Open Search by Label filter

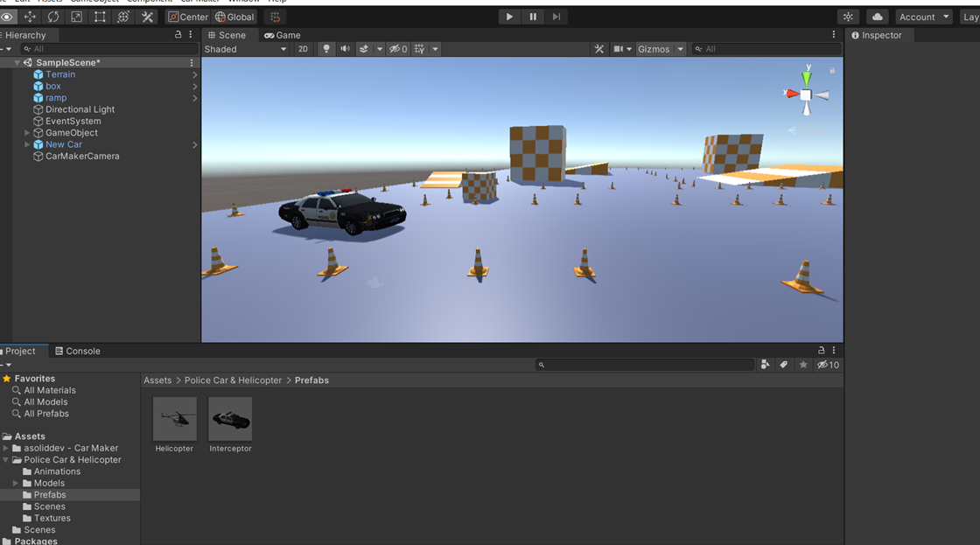[784, 365]
